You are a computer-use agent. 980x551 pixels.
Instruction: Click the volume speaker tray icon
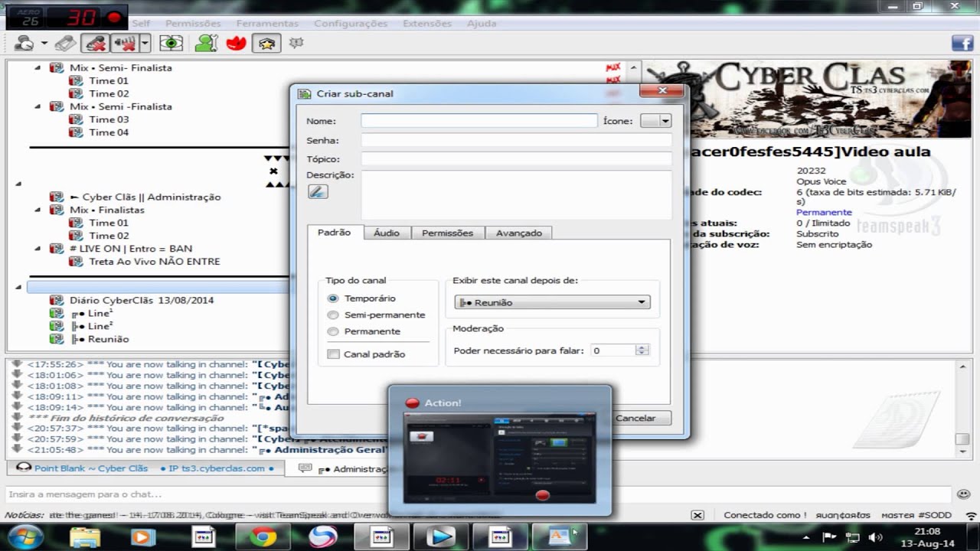[x=875, y=537]
